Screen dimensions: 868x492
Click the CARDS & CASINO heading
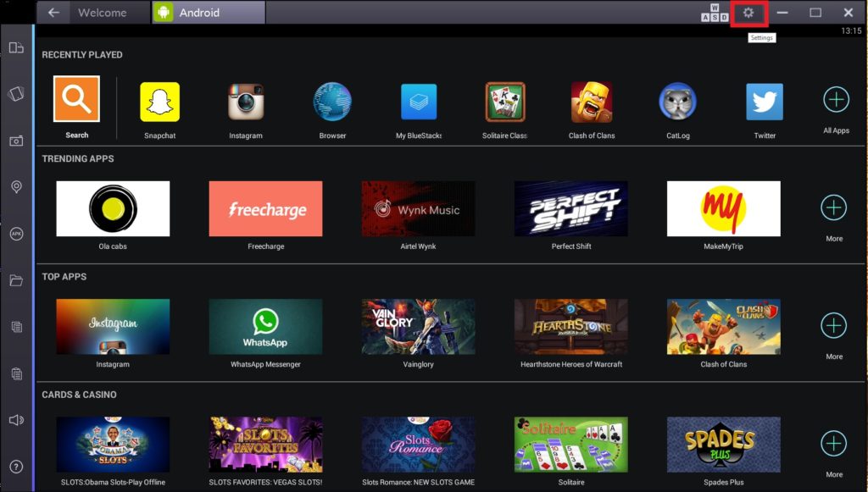click(x=79, y=395)
